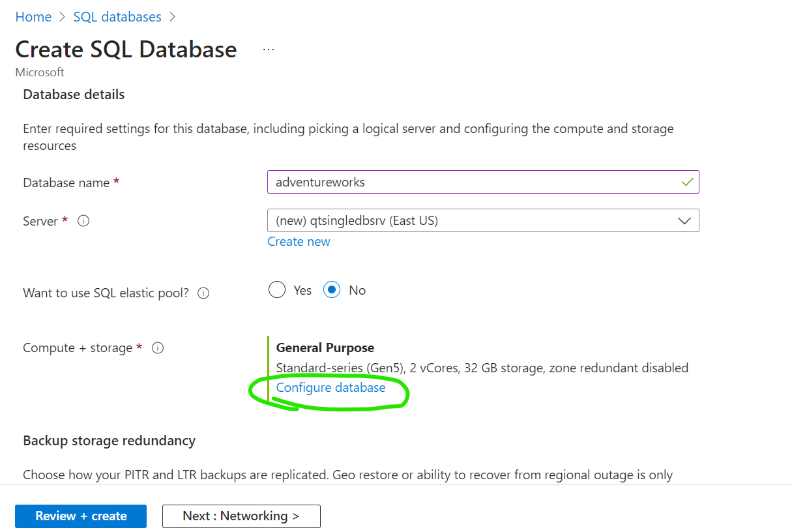Click the Compute + storage info icon

click(x=158, y=348)
